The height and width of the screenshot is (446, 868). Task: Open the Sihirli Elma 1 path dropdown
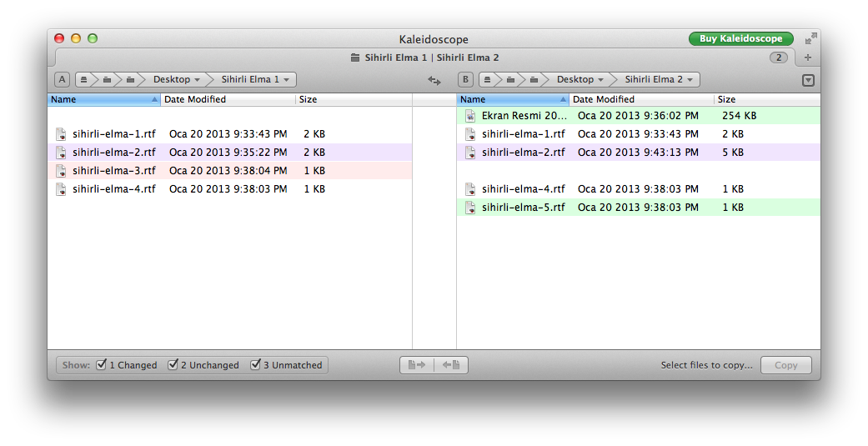click(254, 80)
